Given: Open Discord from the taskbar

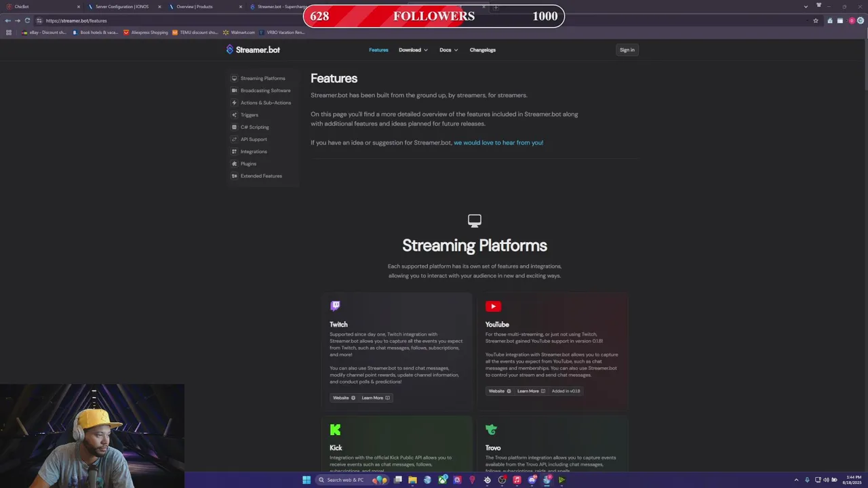Looking at the screenshot, I should (x=532, y=480).
